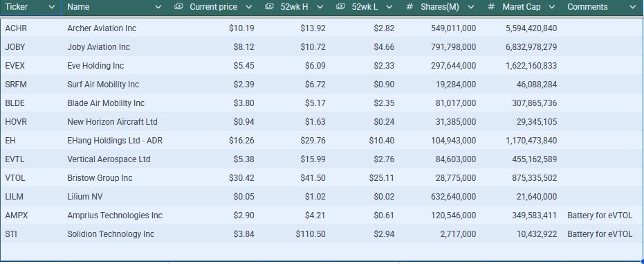The image size is (644, 264).
Task: Select the 10,432,922 market cap cell
Action: (537, 234)
